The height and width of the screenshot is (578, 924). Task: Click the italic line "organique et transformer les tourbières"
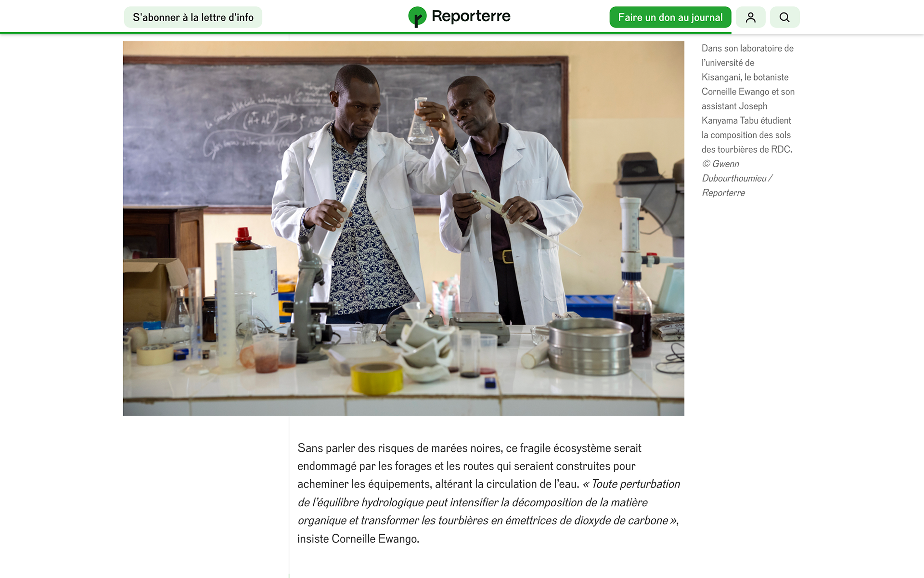coord(393,521)
